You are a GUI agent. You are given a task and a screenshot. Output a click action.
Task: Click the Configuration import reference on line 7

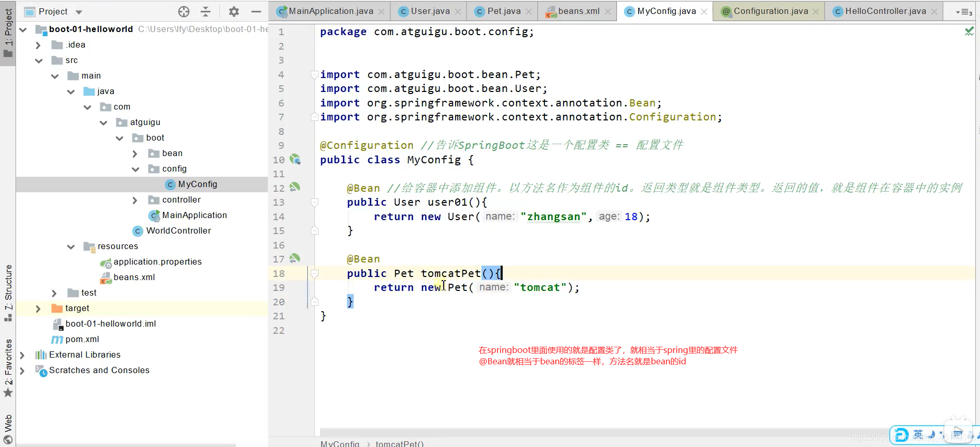[x=672, y=117]
